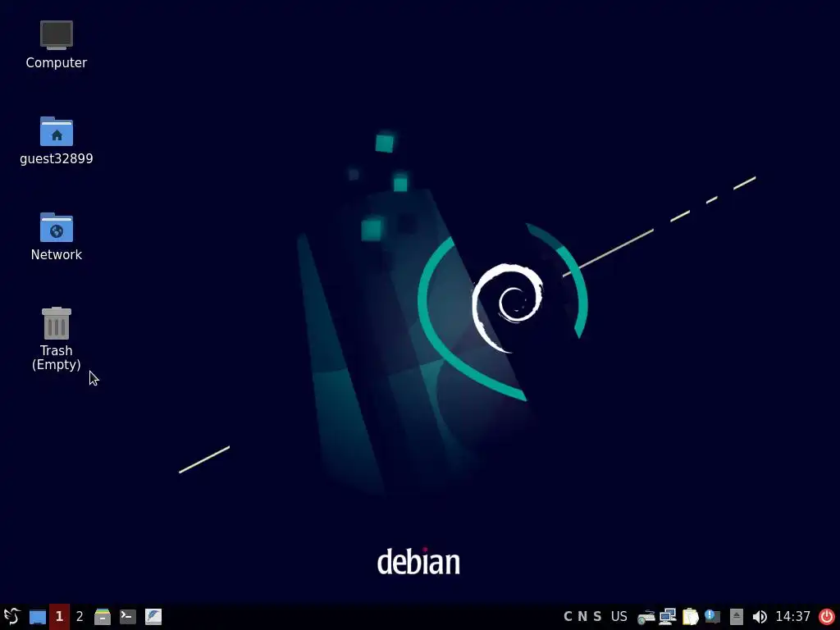Image resolution: width=840 pixels, height=630 pixels.
Task: Click the US keyboard layout indicator
Action: tap(619, 617)
